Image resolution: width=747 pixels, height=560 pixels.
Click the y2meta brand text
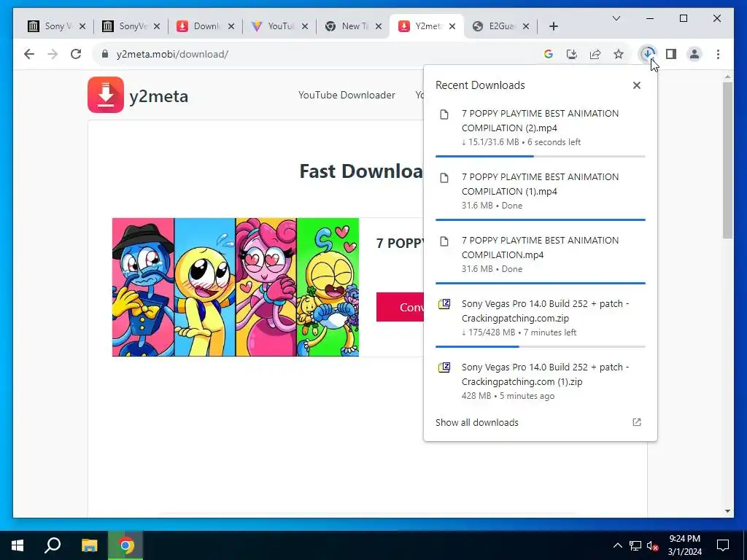[158, 96]
